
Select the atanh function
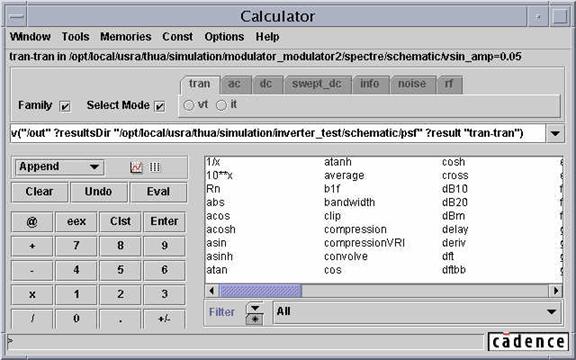(338, 162)
